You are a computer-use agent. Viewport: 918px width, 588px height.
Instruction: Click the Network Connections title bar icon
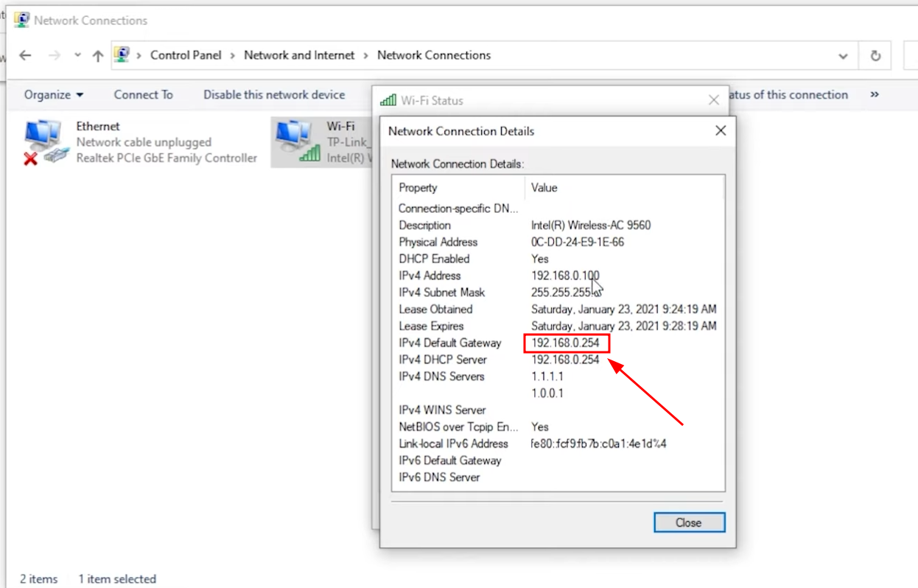pyautogui.click(x=22, y=20)
